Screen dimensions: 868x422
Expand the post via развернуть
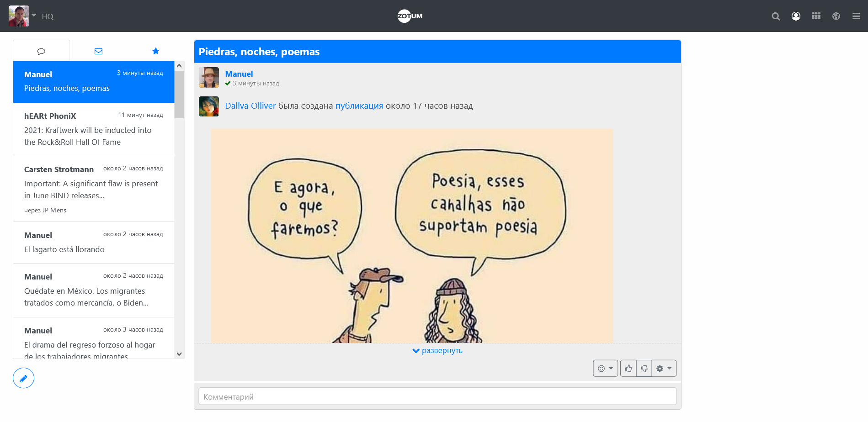pyautogui.click(x=437, y=351)
